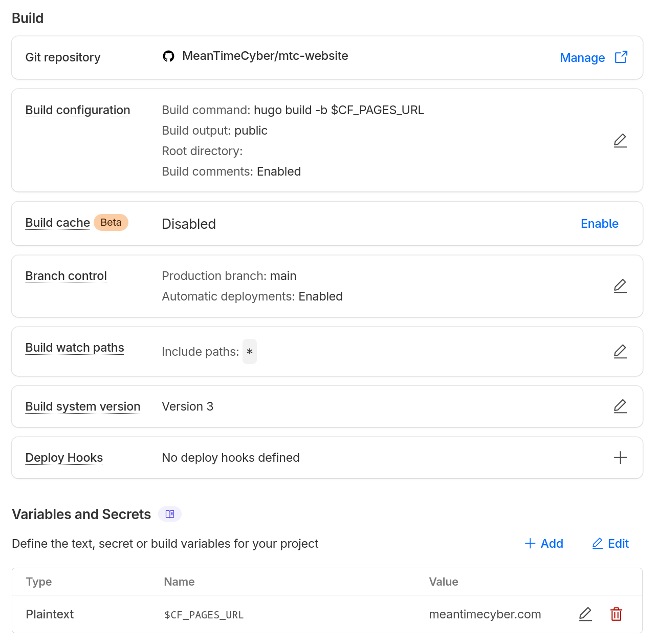Edit Build watch paths with the pencil icon
This screenshot has width=659, height=644.
(x=620, y=352)
